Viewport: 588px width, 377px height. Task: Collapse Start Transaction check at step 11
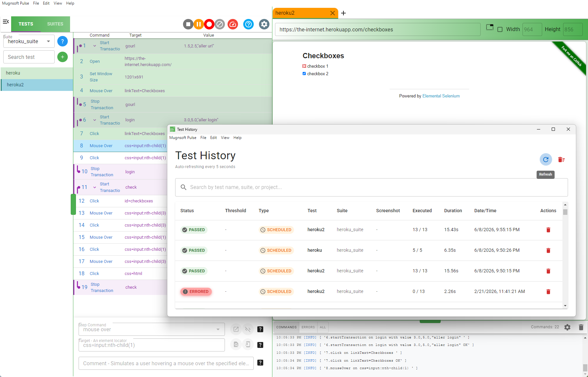point(95,187)
